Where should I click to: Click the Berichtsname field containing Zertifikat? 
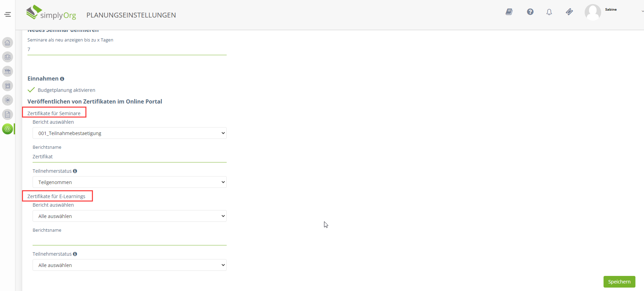click(x=129, y=157)
